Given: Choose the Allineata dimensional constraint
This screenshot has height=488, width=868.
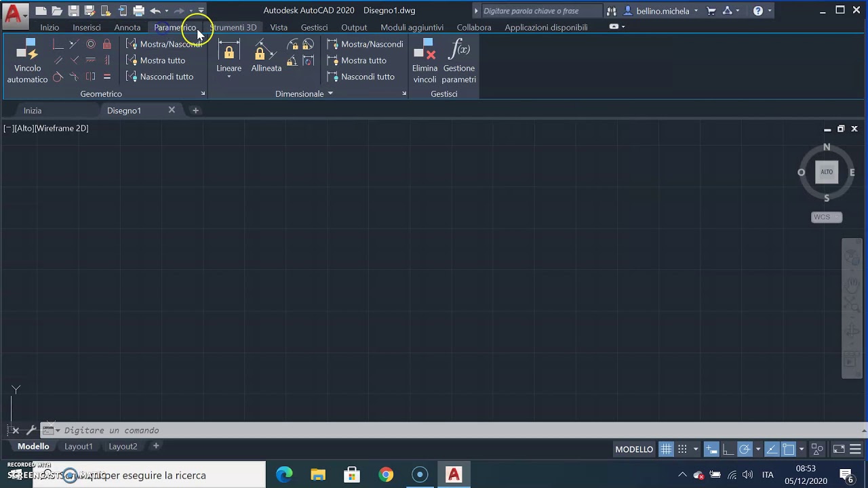Looking at the screenshot, I should pyautogui.click(x=266, y=56).
